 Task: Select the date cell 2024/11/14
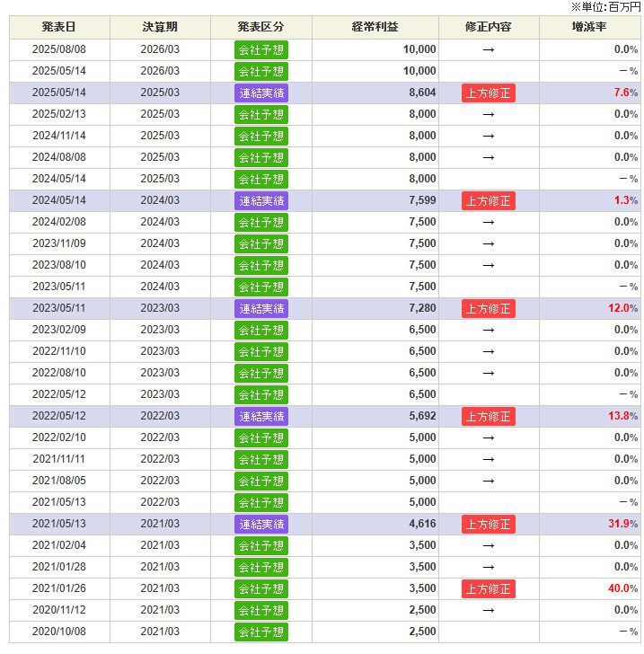[59, 136]
